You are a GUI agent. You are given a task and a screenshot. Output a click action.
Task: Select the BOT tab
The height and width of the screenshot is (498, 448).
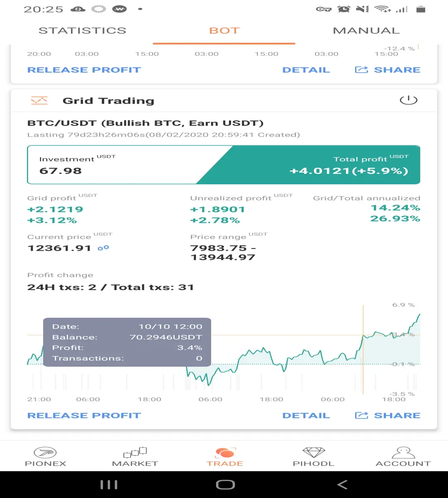tap(224, 31)
